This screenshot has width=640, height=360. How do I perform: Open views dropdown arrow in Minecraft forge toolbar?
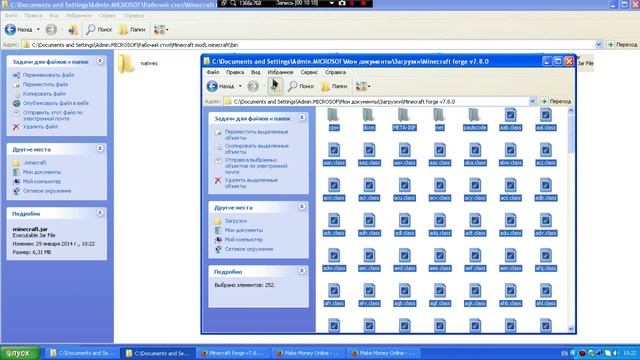(x=369, y=87)
